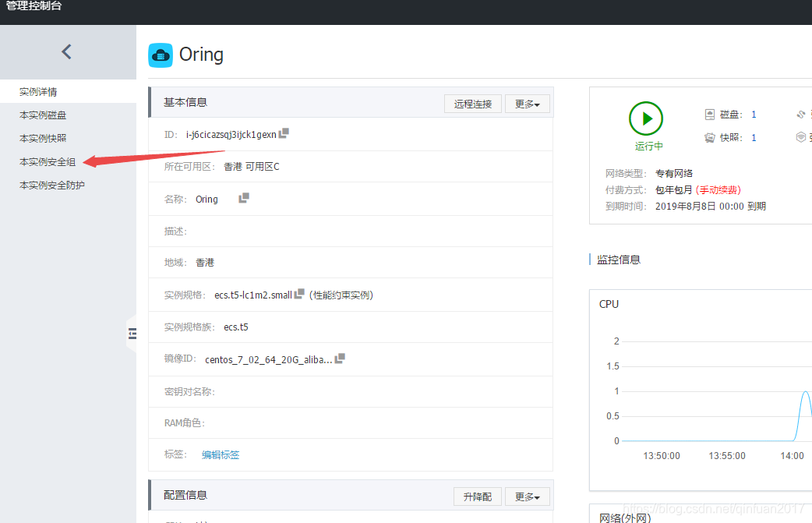This screenshot has width=812, height=523.
Task: Click the 手动续费 renewal text
Action: pyautogui.click(x=718, y=189)
